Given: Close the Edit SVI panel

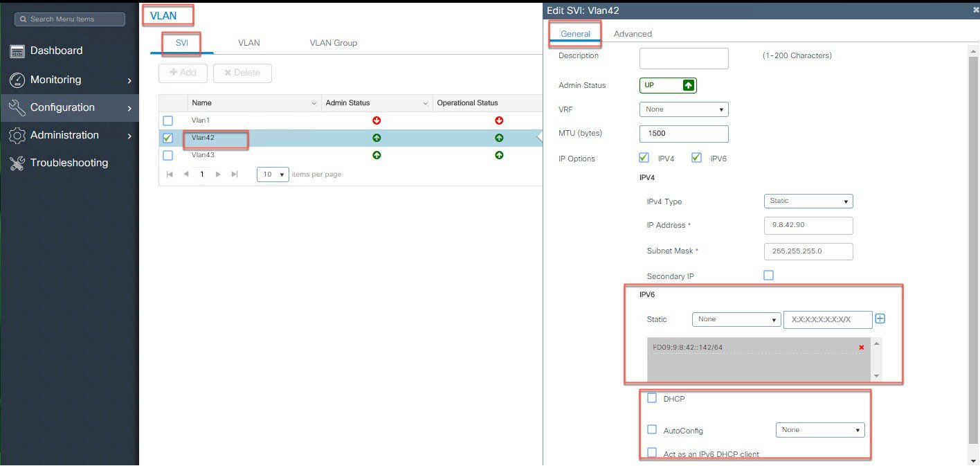Looking at the screenshot, I should coord(976,10).
